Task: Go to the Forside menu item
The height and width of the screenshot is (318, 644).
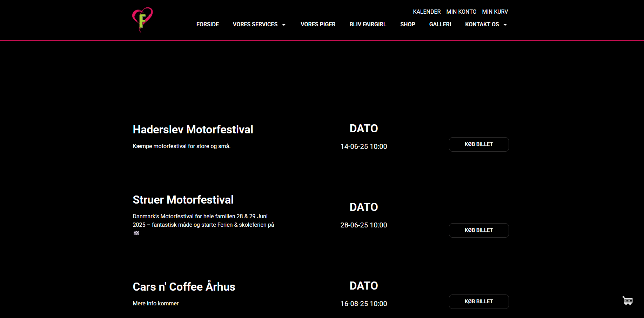Action: 208,24
